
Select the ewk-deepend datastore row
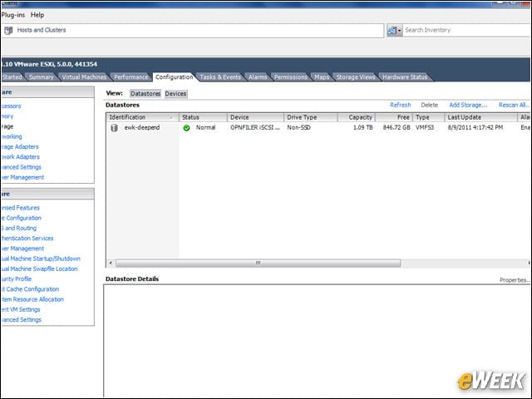(x=318, y=128)
